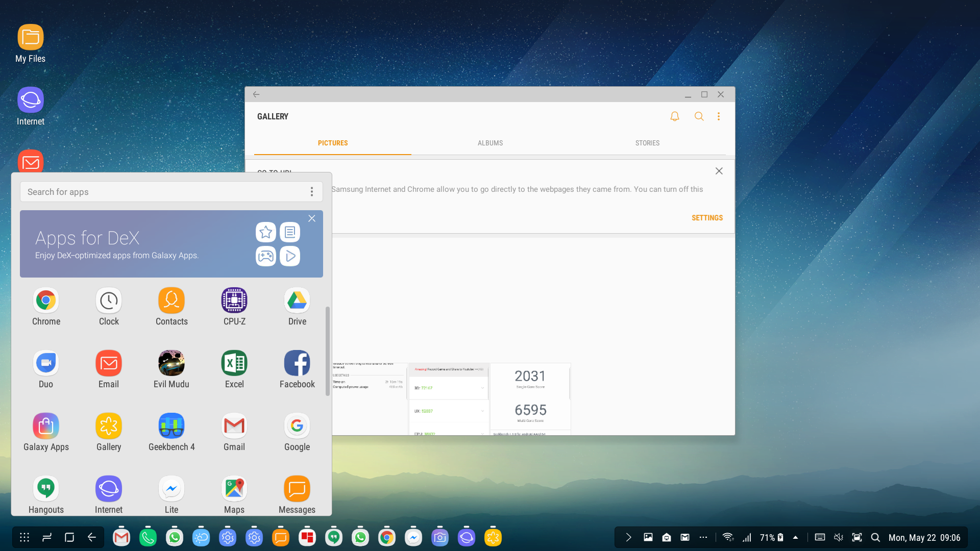Screen dimensions: 980x551
Task: Toggle the on-screen keyboard icon
Action: click(x=820, y=537)
